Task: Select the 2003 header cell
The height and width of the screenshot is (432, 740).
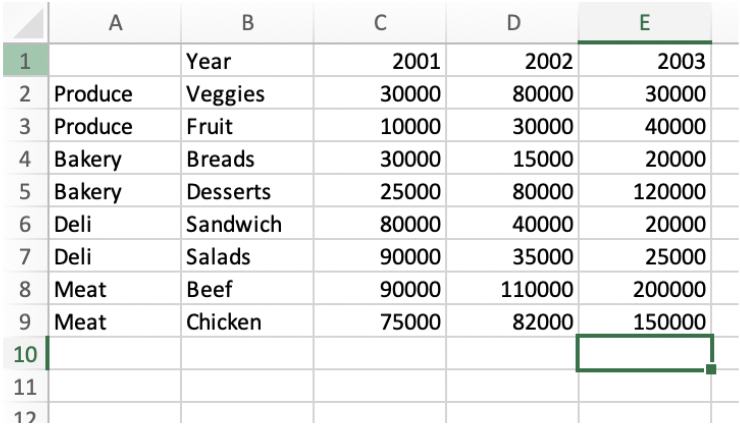Action: (645, 61)
